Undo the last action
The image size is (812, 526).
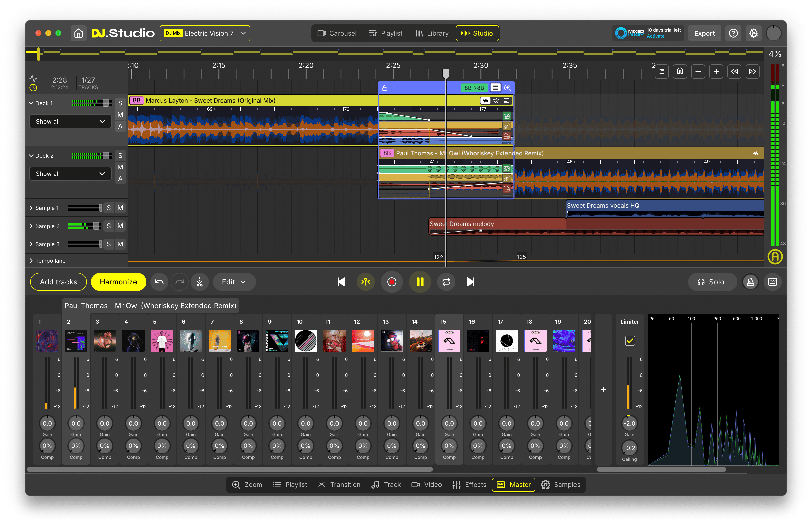point(159,282)
